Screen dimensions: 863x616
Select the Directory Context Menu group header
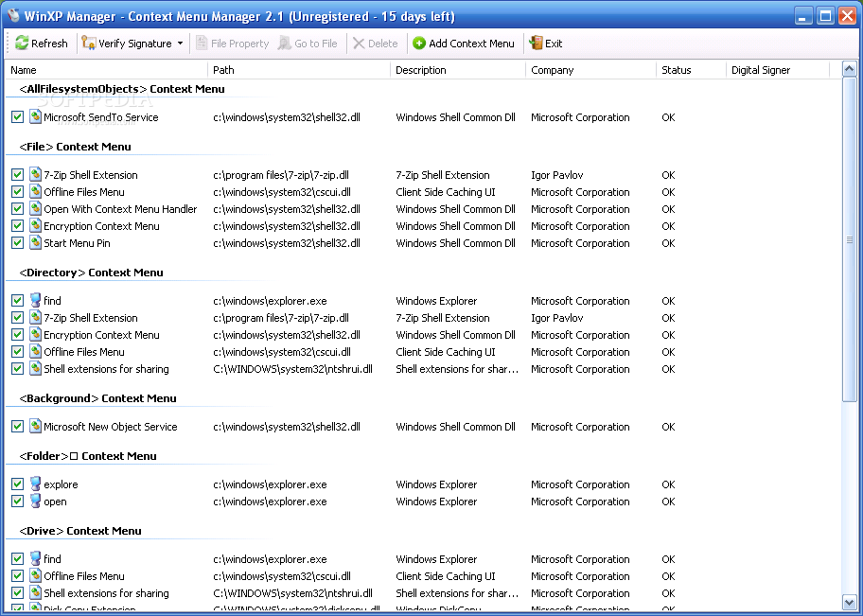[x=91, y=273]
